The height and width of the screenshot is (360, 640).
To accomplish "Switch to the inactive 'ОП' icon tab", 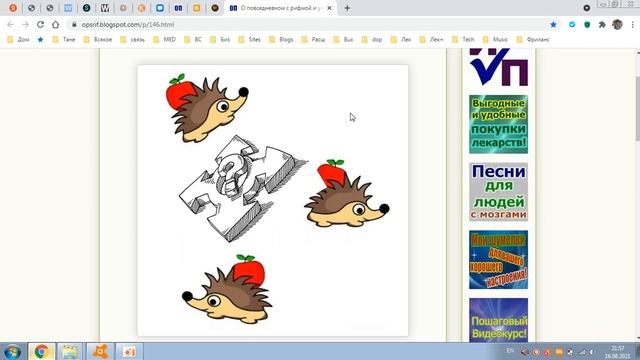I will [x=178, y=8].
